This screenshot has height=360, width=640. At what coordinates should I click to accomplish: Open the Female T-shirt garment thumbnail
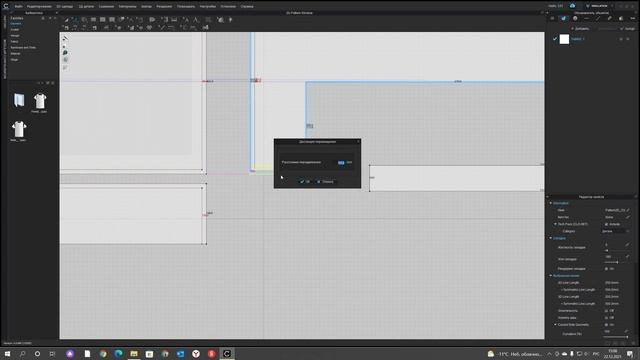(x=40, y=102)
